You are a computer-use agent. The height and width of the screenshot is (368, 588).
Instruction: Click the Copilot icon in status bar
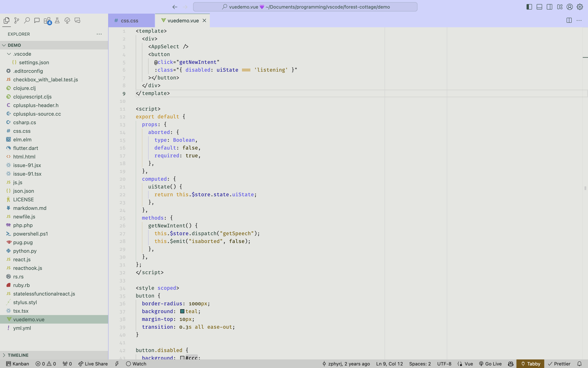[x=510, y=364]
